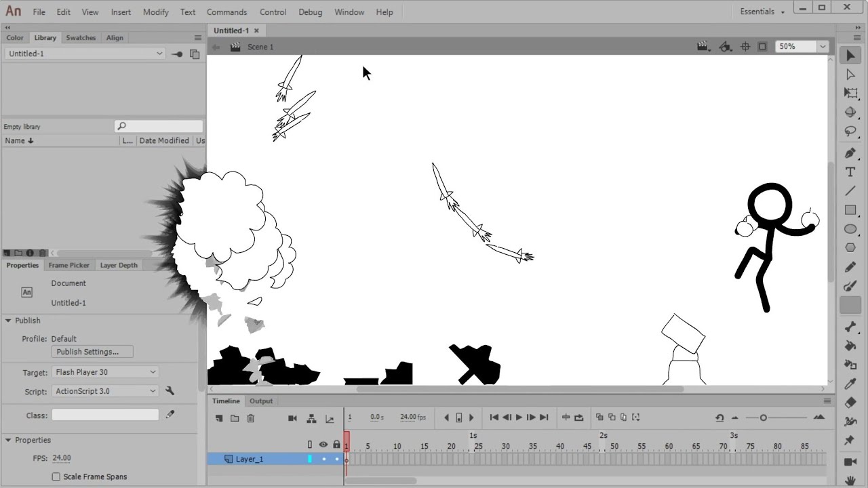
Task: Open the Untitled-1 library document dropdown
Action: [85, 54]
